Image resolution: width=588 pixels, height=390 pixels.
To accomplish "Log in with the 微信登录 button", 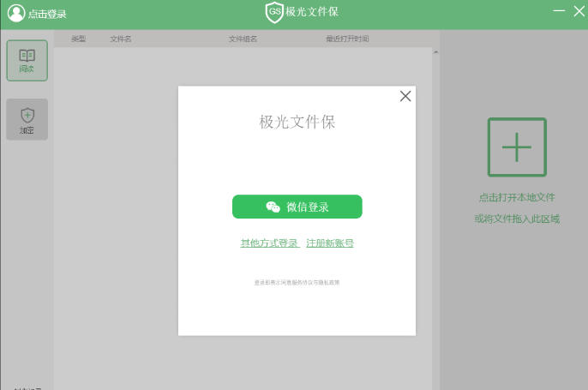I will [x=297, y=207].
